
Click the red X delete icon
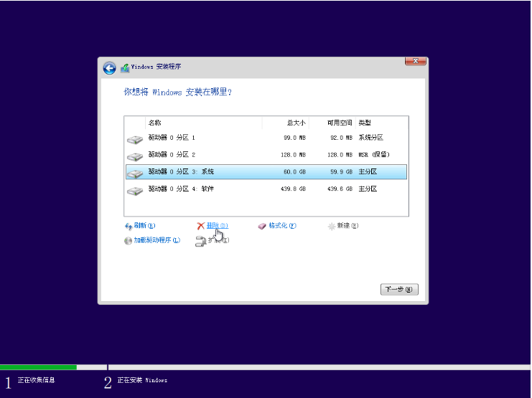201,226
